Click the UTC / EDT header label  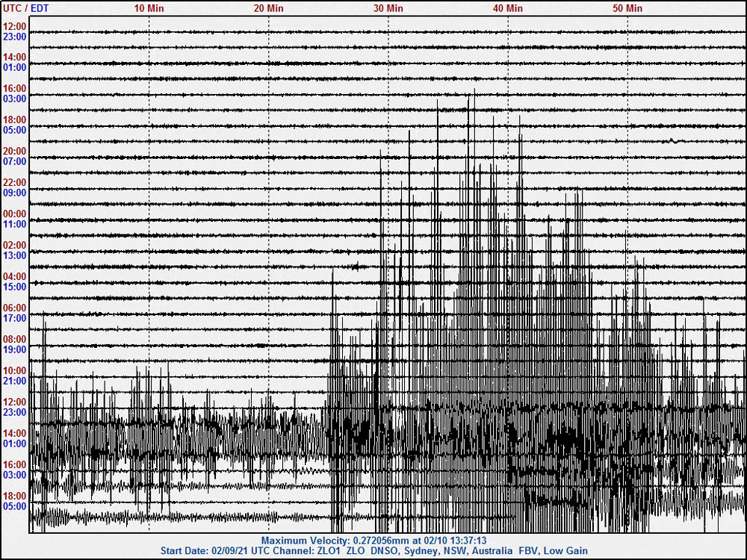(x=24, y=8)
